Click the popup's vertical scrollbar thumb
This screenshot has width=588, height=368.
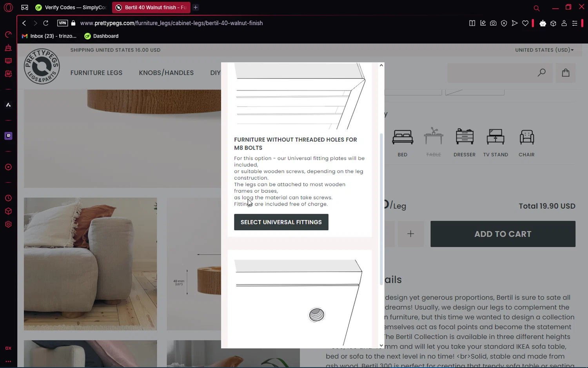(x=381, y=209)
